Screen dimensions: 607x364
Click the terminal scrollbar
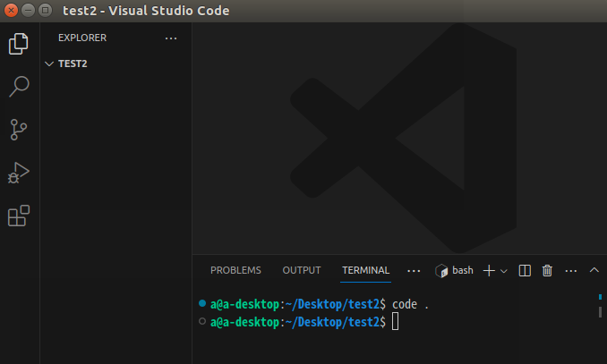click(600, 306)
